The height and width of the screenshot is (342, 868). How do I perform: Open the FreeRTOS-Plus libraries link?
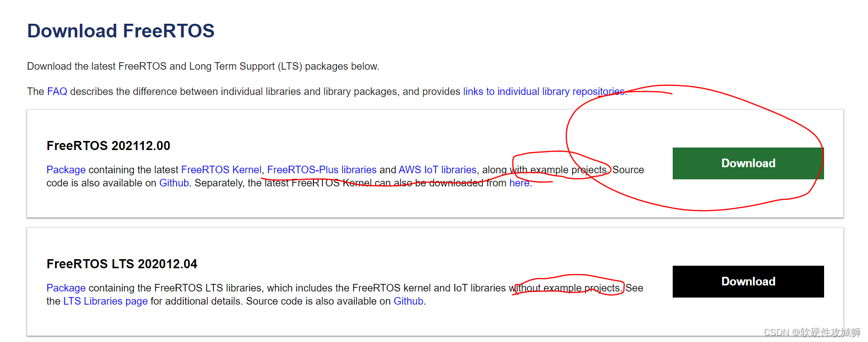[321, 170]
